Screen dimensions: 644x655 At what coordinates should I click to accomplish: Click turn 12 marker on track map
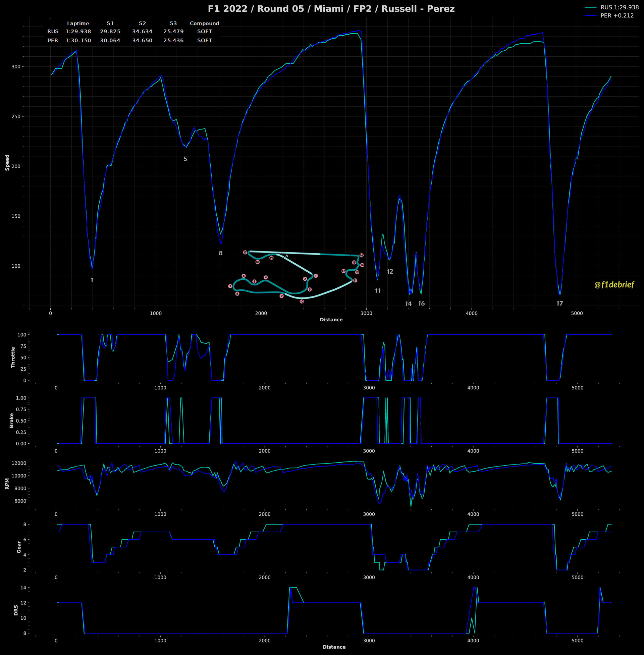344,271
